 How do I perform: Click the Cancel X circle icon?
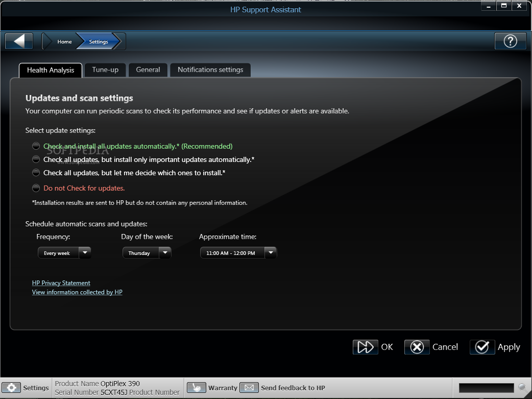tap(417, 347)
